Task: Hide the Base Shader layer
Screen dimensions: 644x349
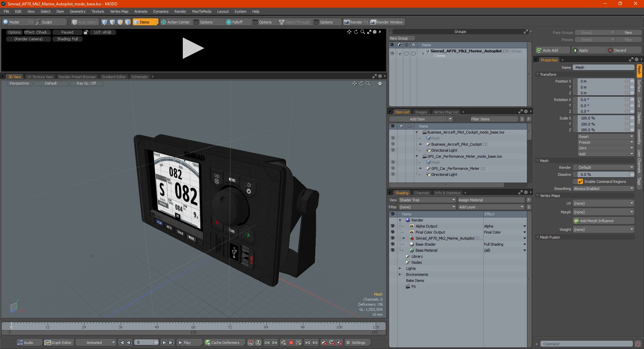Action: point(392,244)
